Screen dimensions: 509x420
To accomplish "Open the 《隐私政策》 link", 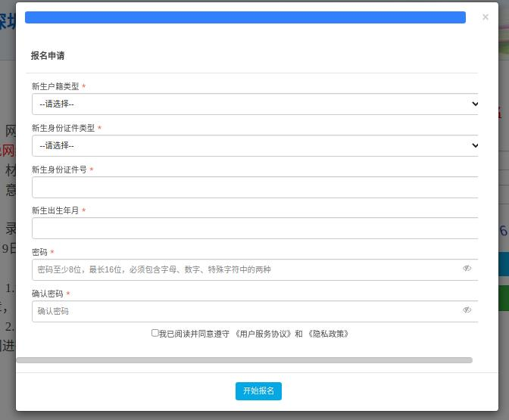I will point(328,334).
